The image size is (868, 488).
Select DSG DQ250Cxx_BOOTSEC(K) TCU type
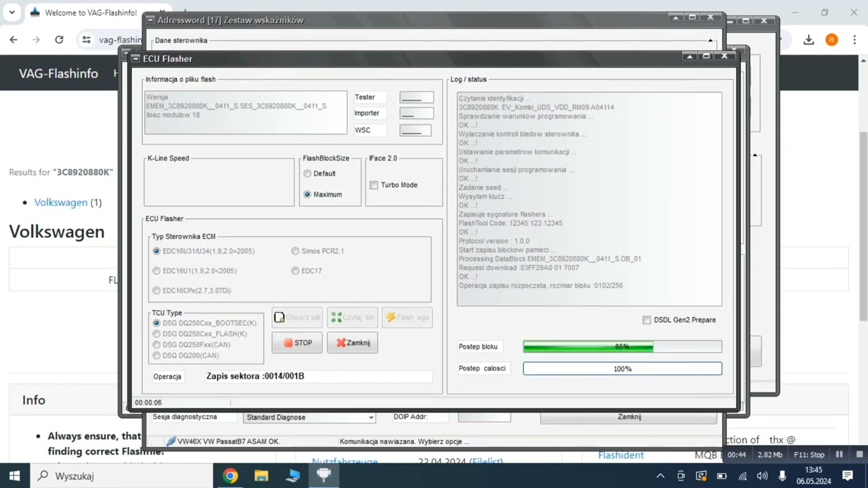[x=157, y=323]
